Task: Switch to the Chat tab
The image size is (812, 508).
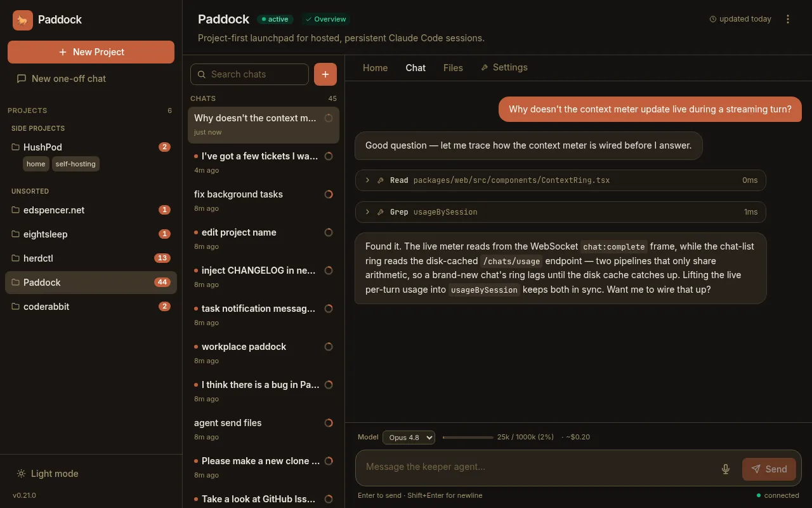Action: pyautogui.click(x=416, y=68)
